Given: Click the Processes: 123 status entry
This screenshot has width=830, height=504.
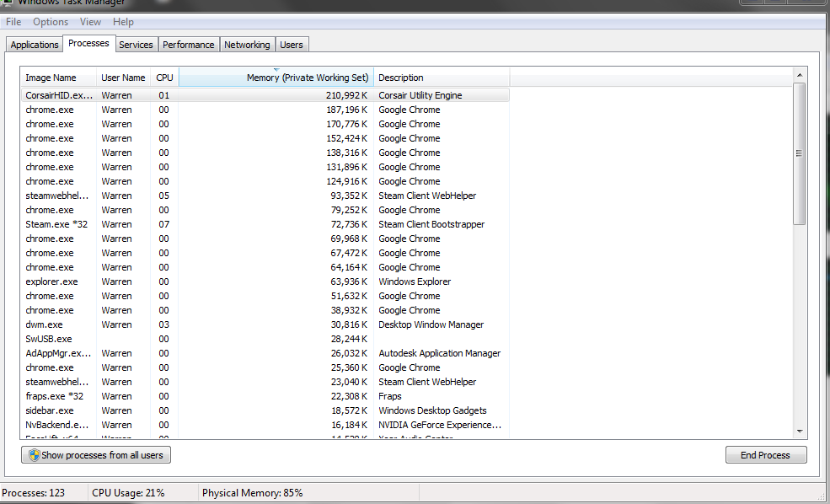Looking at the screenshot, I should pos(34,492).
